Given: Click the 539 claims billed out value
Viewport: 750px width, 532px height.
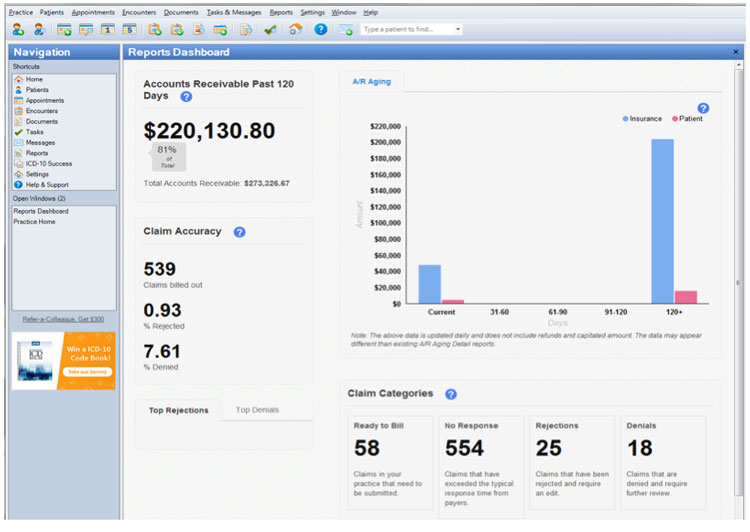Looking at the screenshot, I should 160,269.
